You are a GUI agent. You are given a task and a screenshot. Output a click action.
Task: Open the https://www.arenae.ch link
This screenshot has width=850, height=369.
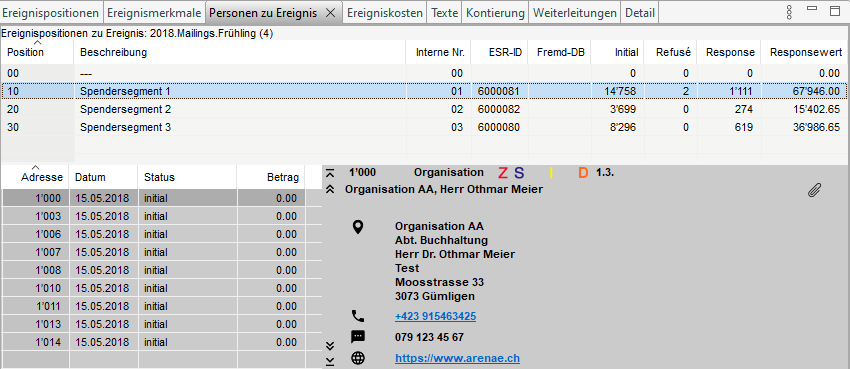coord(458,358)
